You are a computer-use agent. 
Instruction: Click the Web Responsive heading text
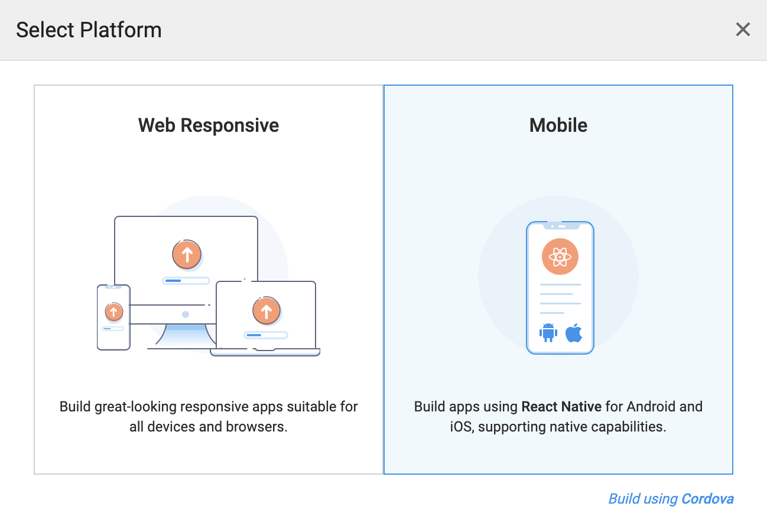tap(208, 125)
